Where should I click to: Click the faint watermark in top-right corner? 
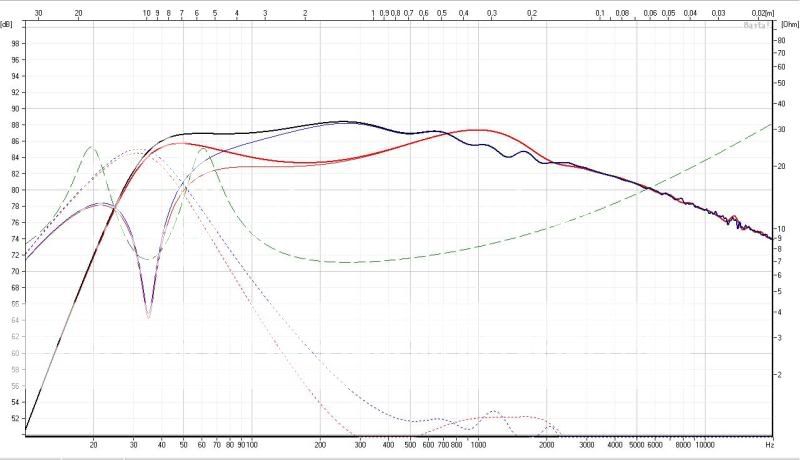pos(755,26)
